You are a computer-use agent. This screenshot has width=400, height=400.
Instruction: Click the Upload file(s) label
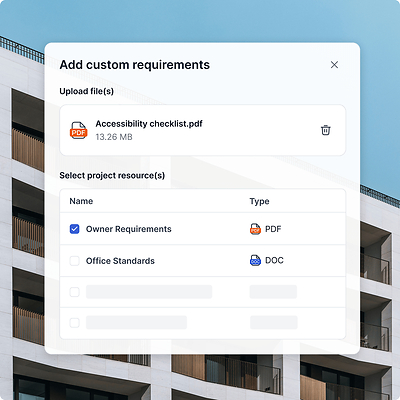(x=87, y=91)
